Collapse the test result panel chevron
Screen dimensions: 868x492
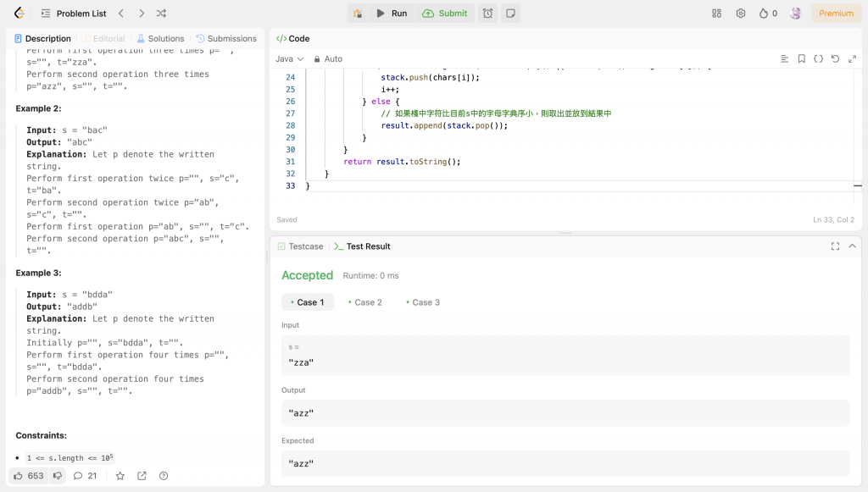click(853, 246)
